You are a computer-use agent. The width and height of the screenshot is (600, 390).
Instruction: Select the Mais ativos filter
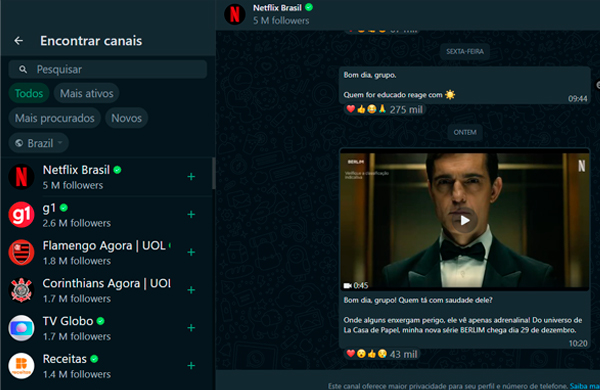coord(86,93)
